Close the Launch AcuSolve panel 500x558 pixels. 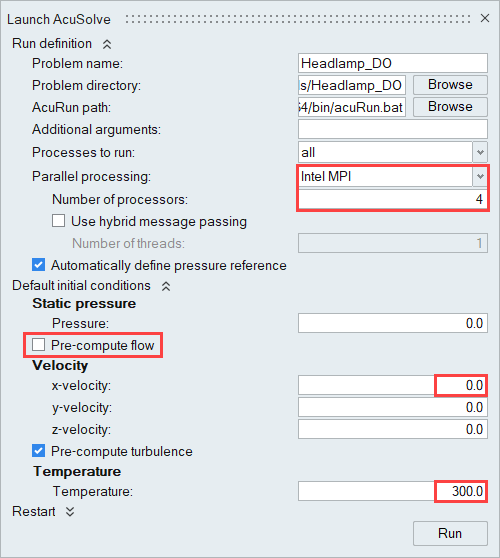coord(485,18)
